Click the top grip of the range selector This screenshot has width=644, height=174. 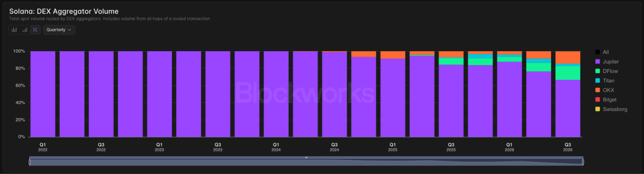(306, 158)
